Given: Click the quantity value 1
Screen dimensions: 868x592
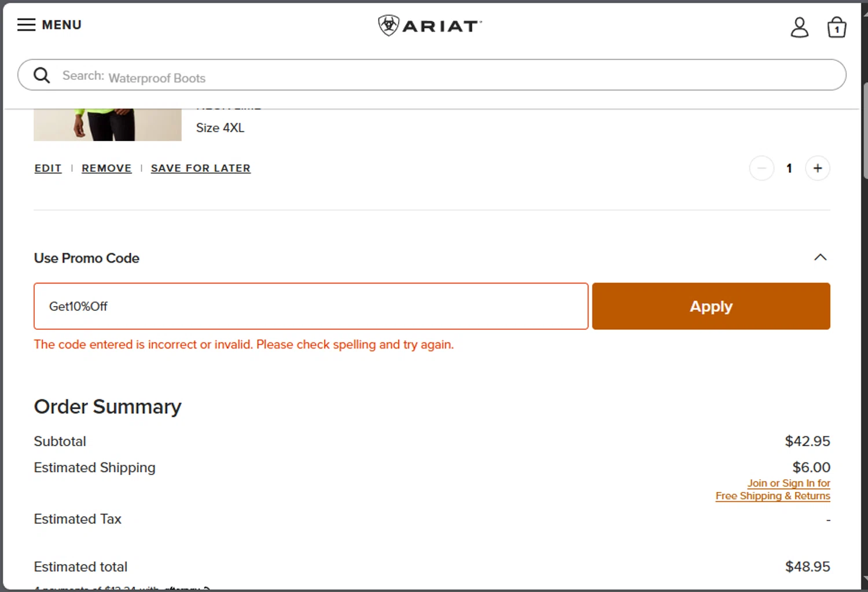Looking at the screenshot, I should 789,168.
